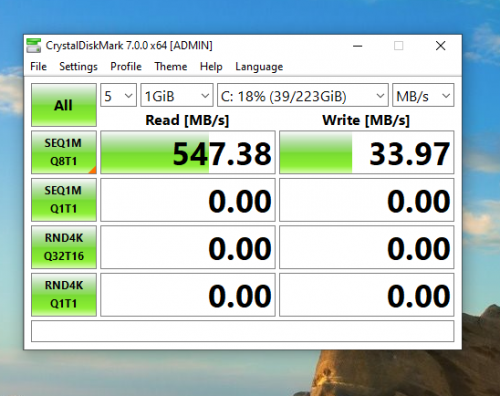Open the Theme menu
This screenshot has height=396, width=500.
[x=171, y=67]
